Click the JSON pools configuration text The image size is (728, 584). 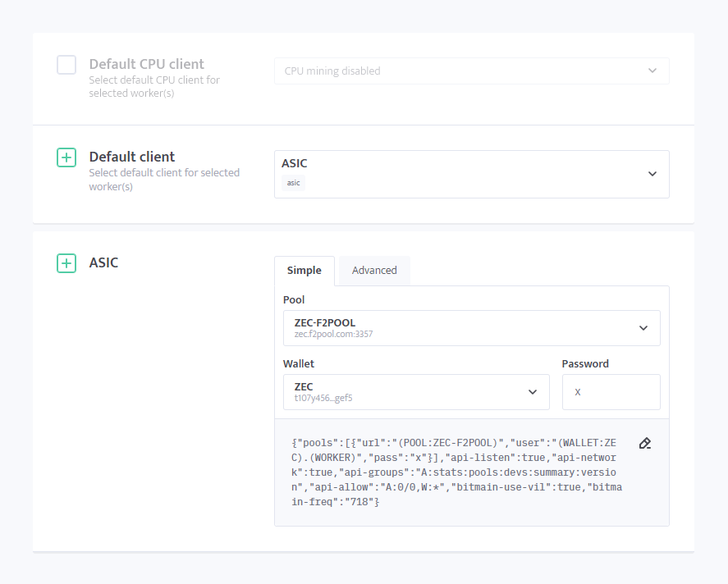pos(456,472)
